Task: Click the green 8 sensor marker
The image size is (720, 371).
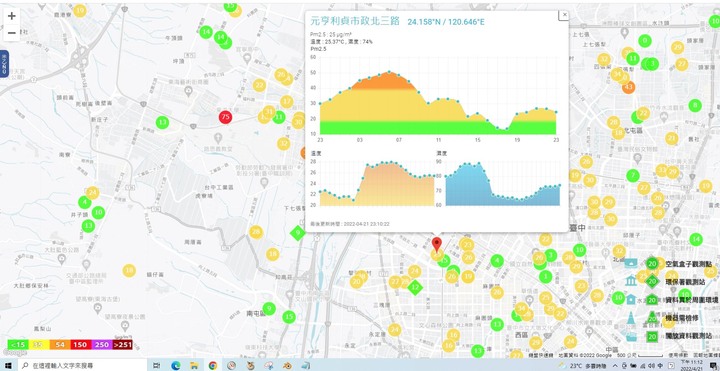Action: tap(695, 106)
